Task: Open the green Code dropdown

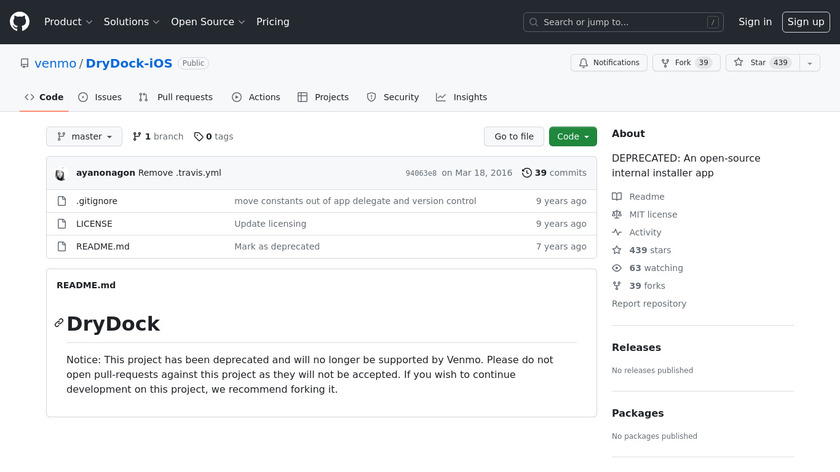Action: 573,137
